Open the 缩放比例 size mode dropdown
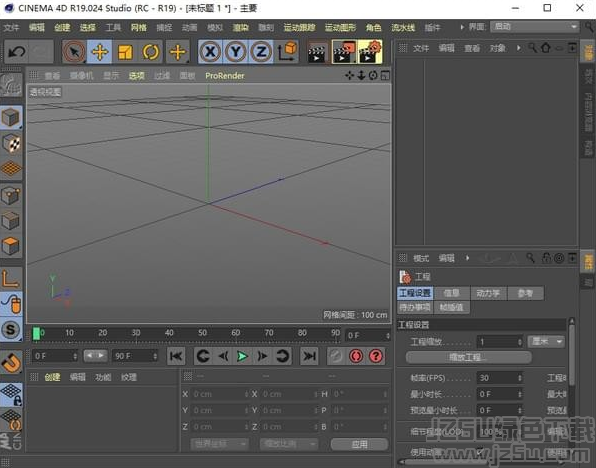The height and width of the screenshot is (468, 596). click(288, 444)
